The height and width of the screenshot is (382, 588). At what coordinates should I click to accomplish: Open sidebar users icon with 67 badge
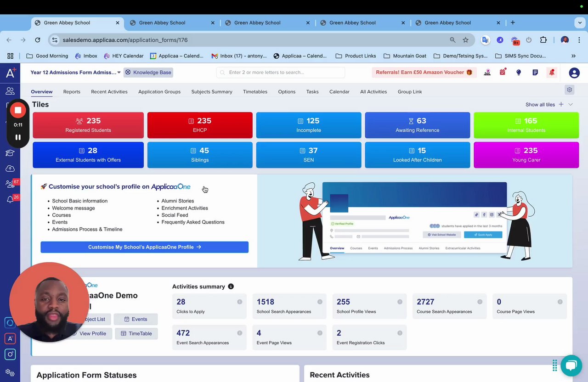[x=10, y=184]
